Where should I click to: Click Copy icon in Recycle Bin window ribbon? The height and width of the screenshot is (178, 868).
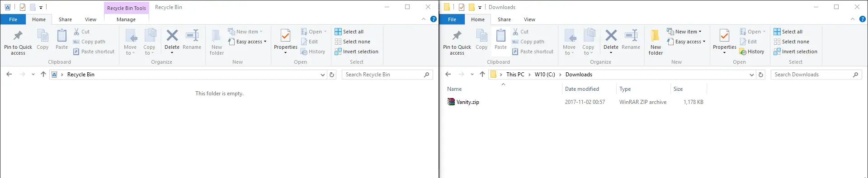click(42, 39)
